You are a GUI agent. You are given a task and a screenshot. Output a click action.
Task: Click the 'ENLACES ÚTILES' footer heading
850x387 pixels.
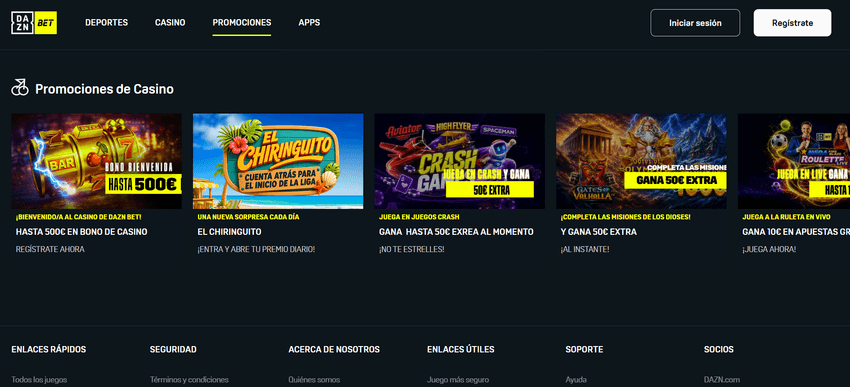460,350
